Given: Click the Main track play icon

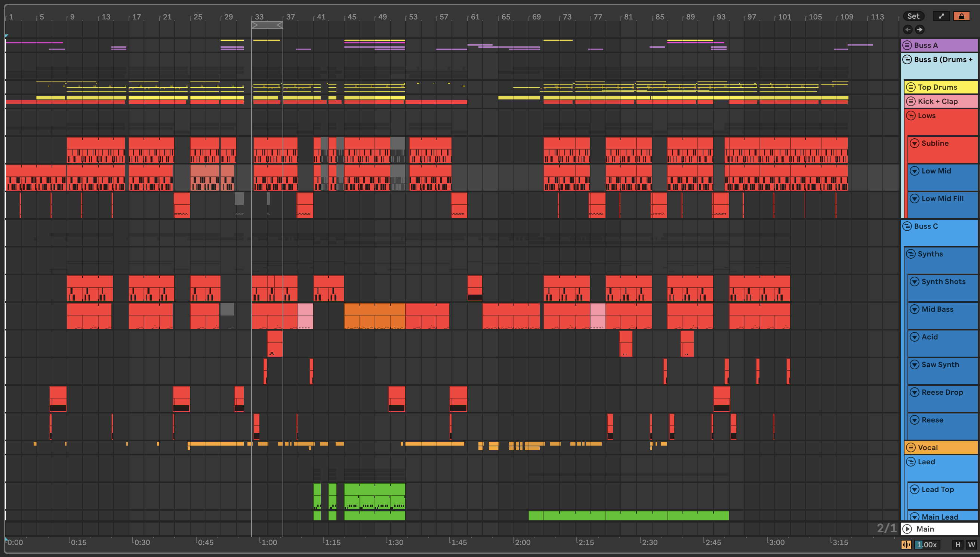Looking at the screenshot, I should point(907,529).
